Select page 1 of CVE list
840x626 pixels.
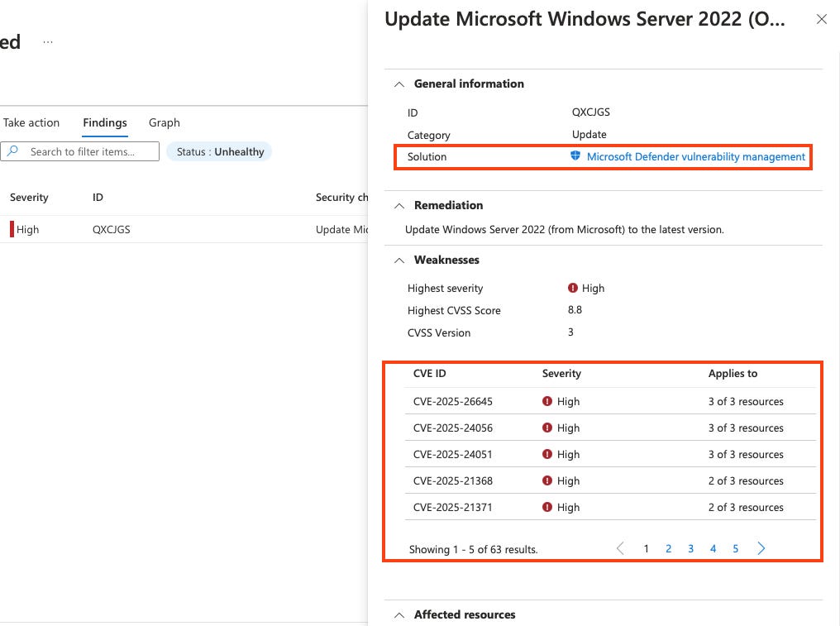(646, 548)
